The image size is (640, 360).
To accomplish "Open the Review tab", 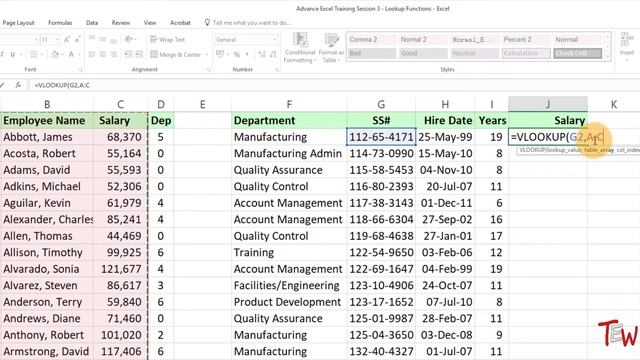I will [x=121, y=23].
